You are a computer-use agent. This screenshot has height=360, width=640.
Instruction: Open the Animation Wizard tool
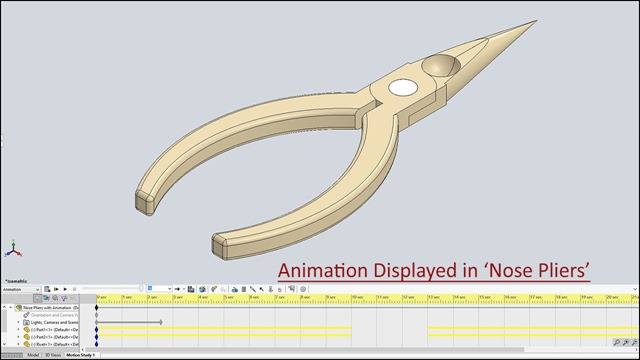[x=202, y=289]
